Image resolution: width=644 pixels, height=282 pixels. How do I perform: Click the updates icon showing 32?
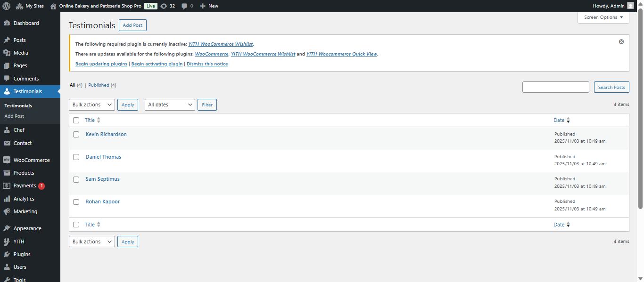pyautogui.click(x=164, y=6)
